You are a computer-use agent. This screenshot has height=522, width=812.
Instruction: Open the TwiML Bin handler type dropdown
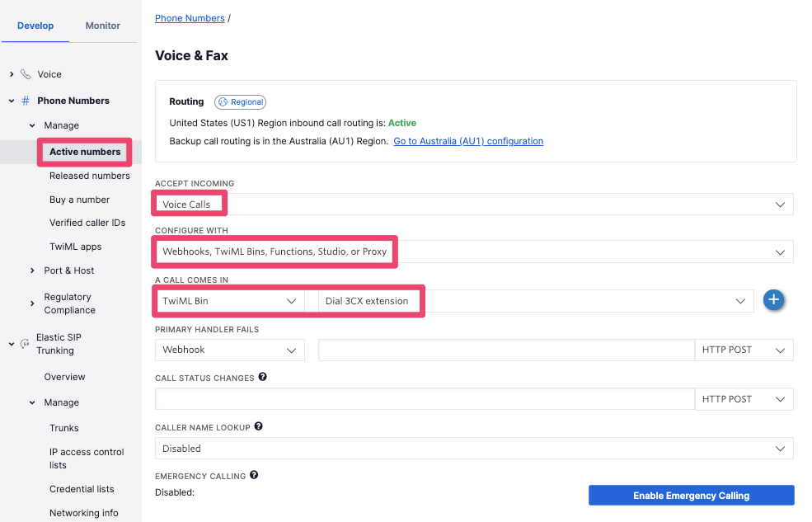pyautogui.click(x=229, y=301)
